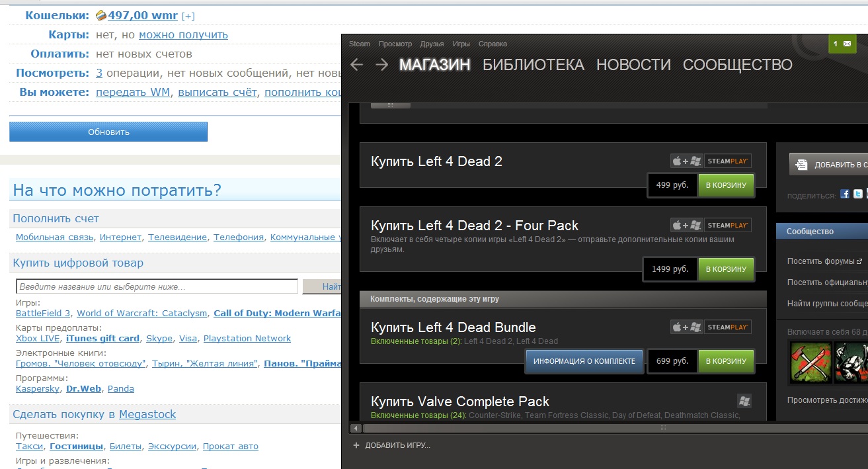This screenshot has width=868, height=469.
Task: Click SteamPlay badge on Left 4 Dead Bundle
Action: (727, 327)
